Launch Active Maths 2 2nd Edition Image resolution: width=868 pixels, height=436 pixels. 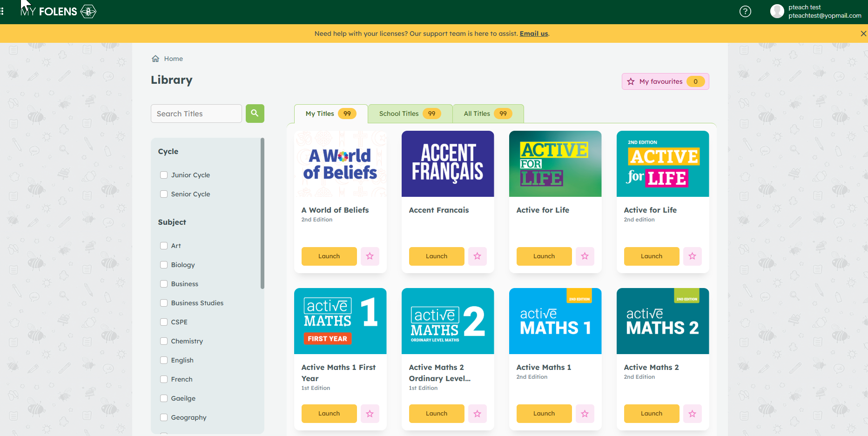(x=652, y=414)
